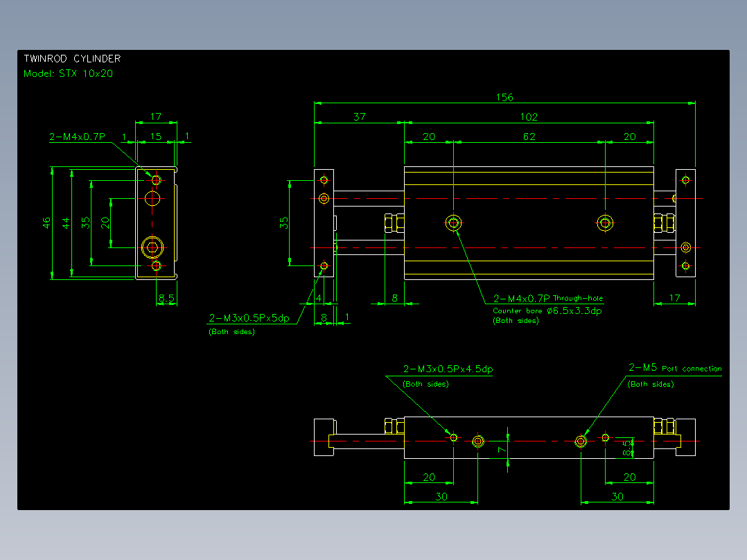747x560 pixels.
Task: Click the 2-M5 Port connection label
Action: (x=675, y=367)
